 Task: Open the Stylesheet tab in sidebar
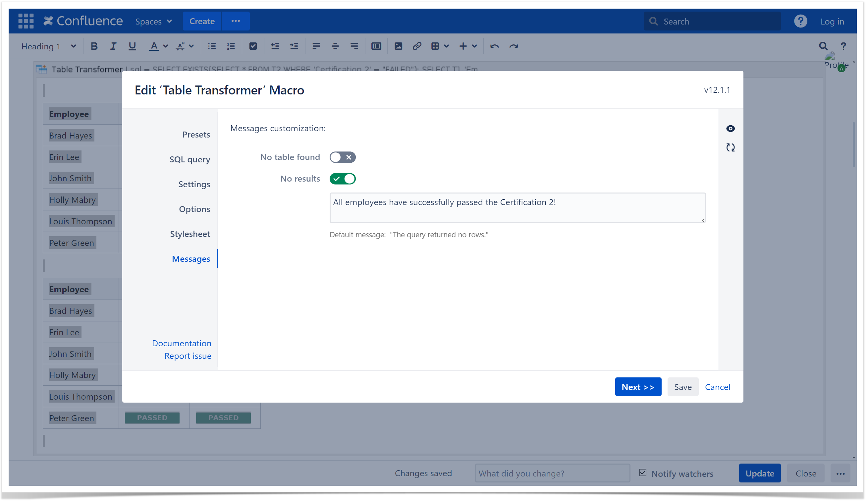(x=190, y=234)
